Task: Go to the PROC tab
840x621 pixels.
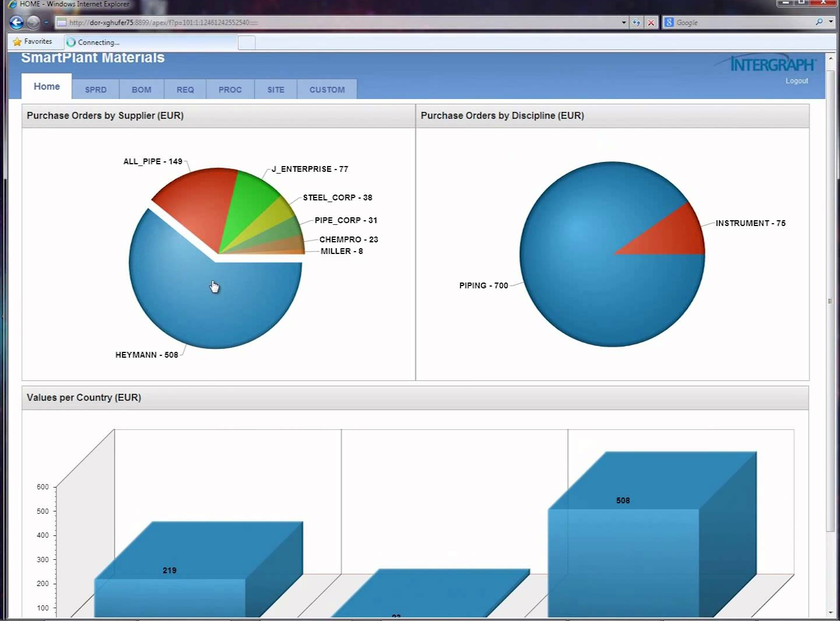Action: (x=230, y=90)
